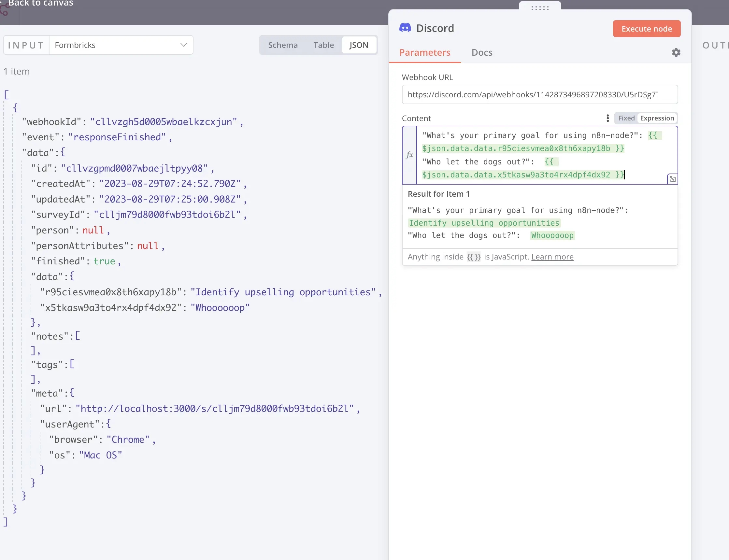
Task: Click the INPUT label
Action: tap(26, 45)
